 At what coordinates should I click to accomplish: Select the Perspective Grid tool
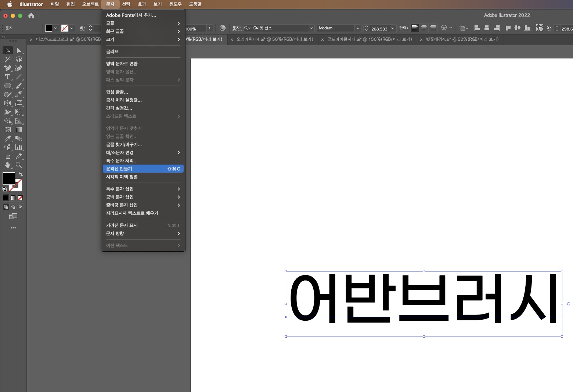tap(19, 121)
